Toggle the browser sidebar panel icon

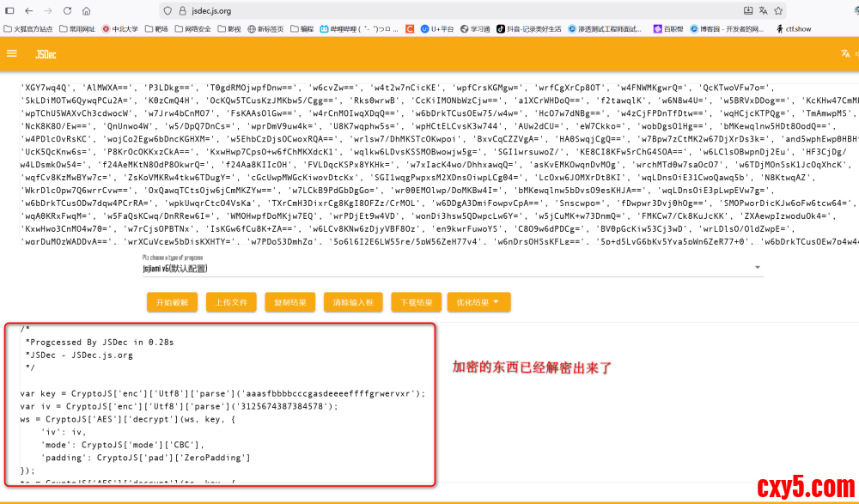pos(9,11)
